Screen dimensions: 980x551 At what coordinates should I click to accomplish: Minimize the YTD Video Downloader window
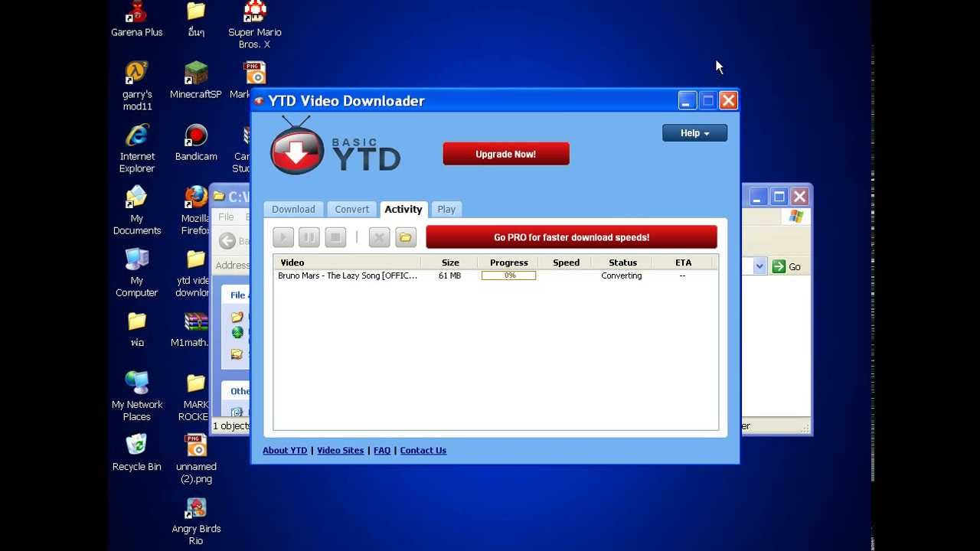click(688, 100)
